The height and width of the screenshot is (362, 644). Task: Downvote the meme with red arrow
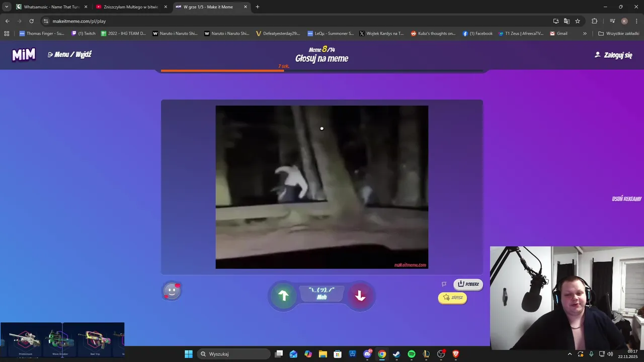[x=360, y=296]
